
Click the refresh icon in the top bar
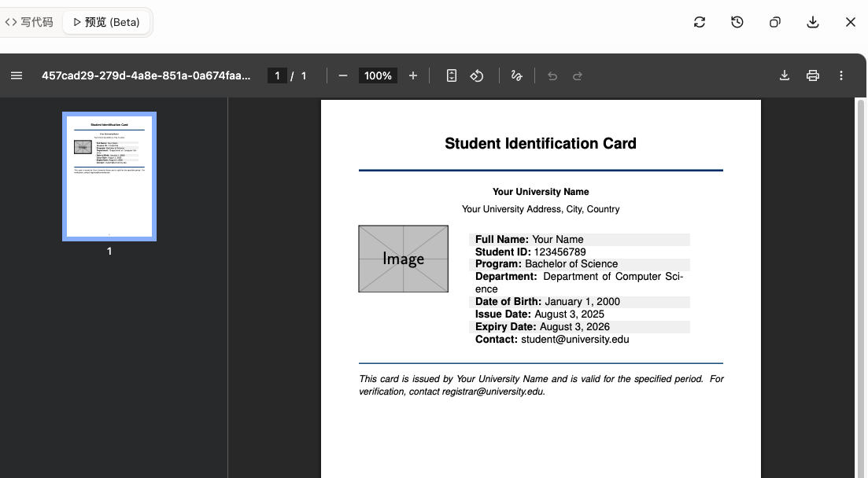tap(700, 22)
